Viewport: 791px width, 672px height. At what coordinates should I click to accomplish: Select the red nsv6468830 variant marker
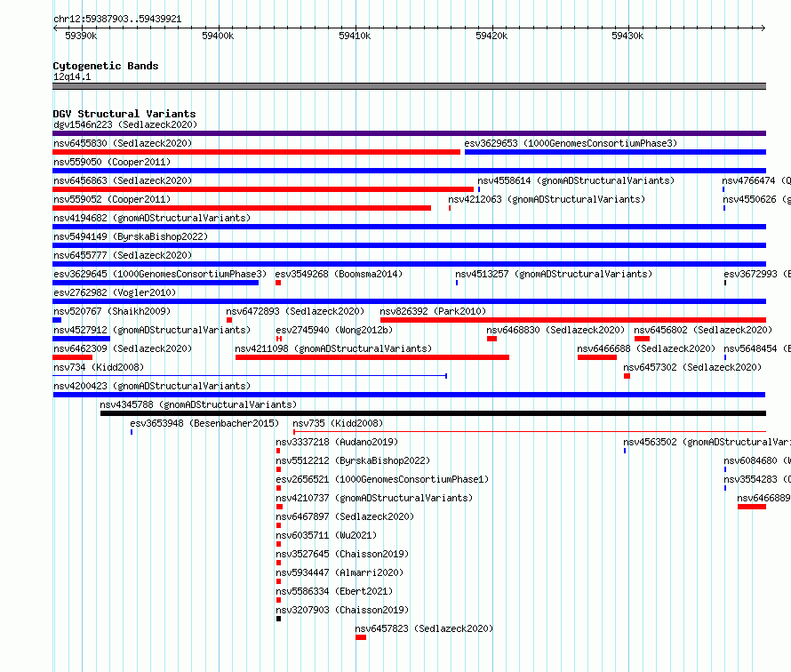[491, 339]
